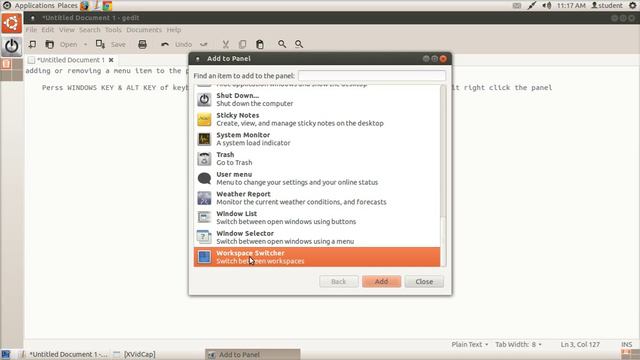The width and height of the screenshot is (640, 360).
Task: Select the Window Selector icon
Action: pos(204,237)
